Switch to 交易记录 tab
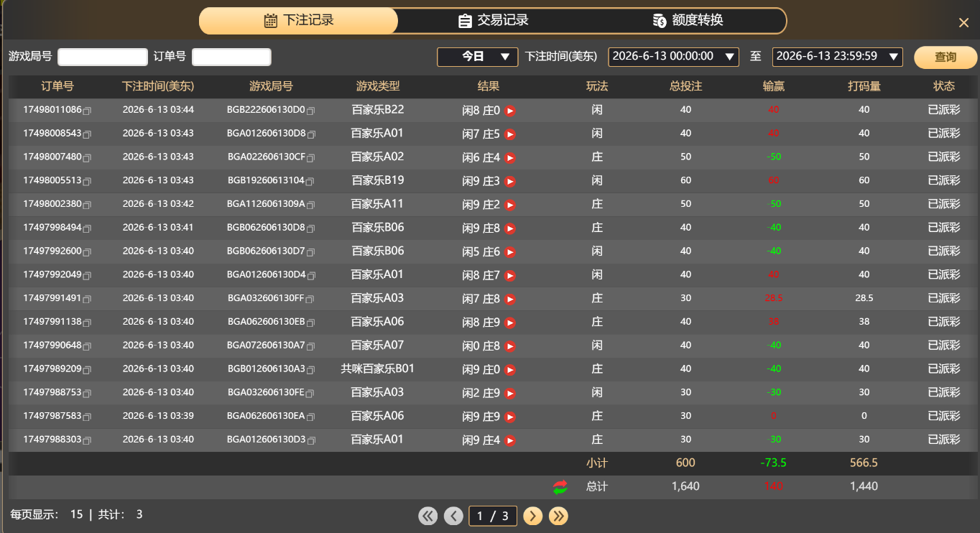 [x=494, y=21]
